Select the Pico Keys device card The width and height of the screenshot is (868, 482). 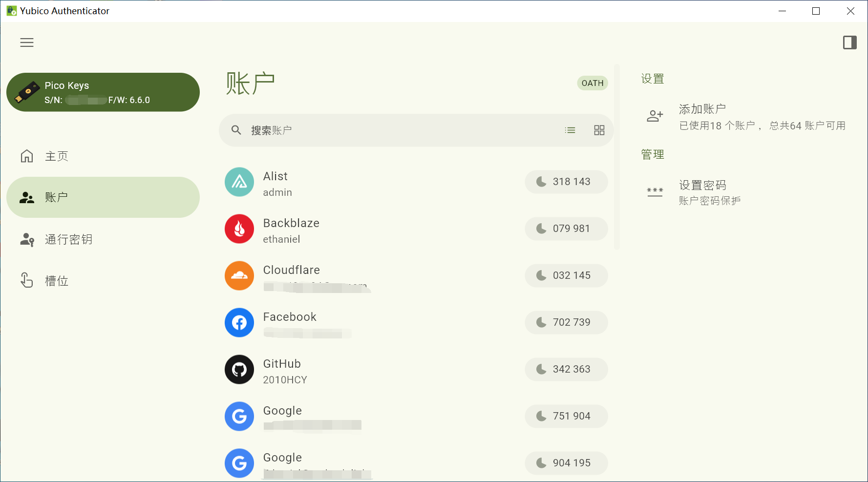pos(103,92)
